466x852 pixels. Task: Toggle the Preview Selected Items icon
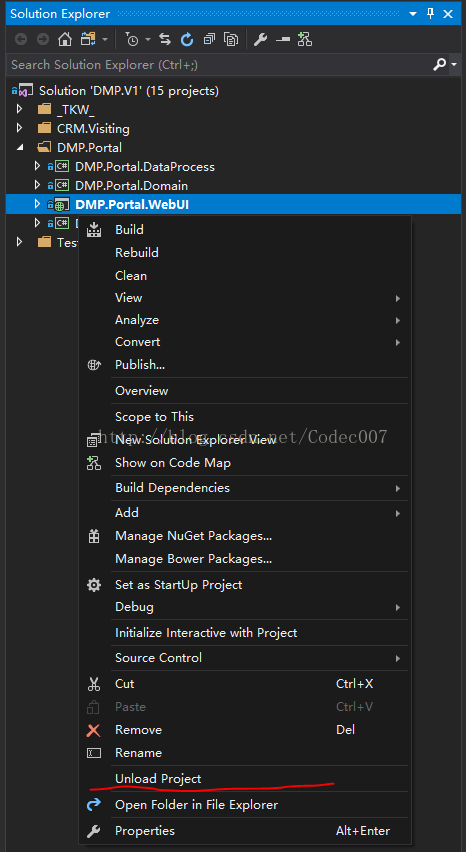282,39
